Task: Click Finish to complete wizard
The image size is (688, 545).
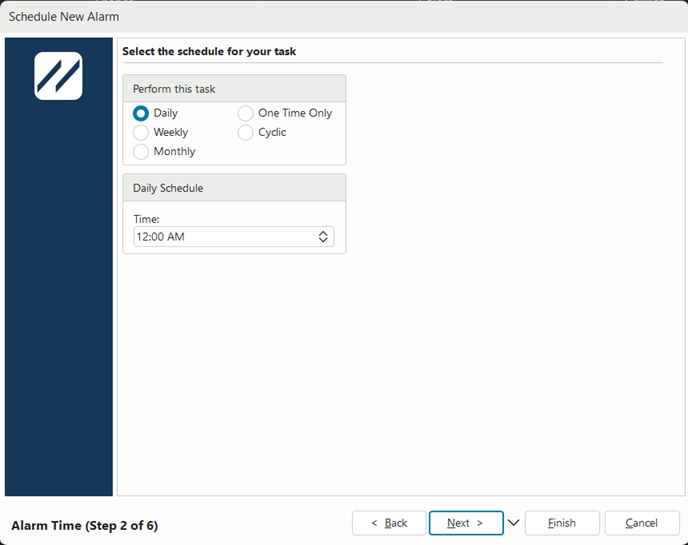Action: click(562, 523)
